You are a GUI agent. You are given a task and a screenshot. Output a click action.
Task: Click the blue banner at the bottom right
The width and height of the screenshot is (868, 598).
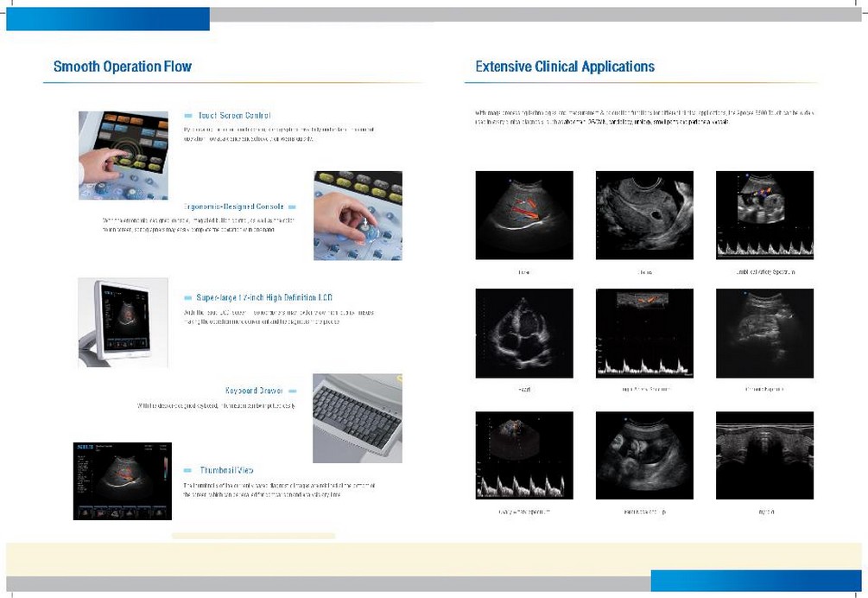[756, 580]
